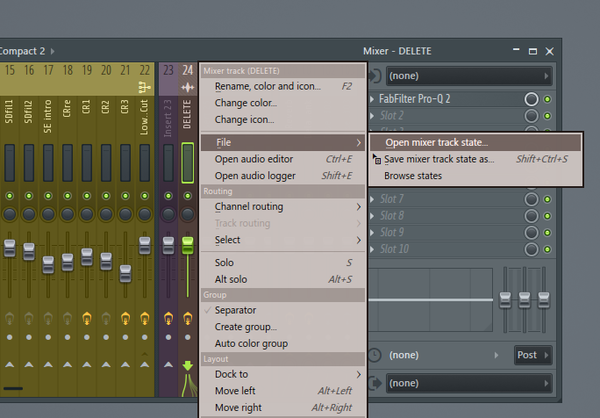Expand Slot 7 options arrow
Viewport: 600px width, 418px height.
(x=372, y=199)
